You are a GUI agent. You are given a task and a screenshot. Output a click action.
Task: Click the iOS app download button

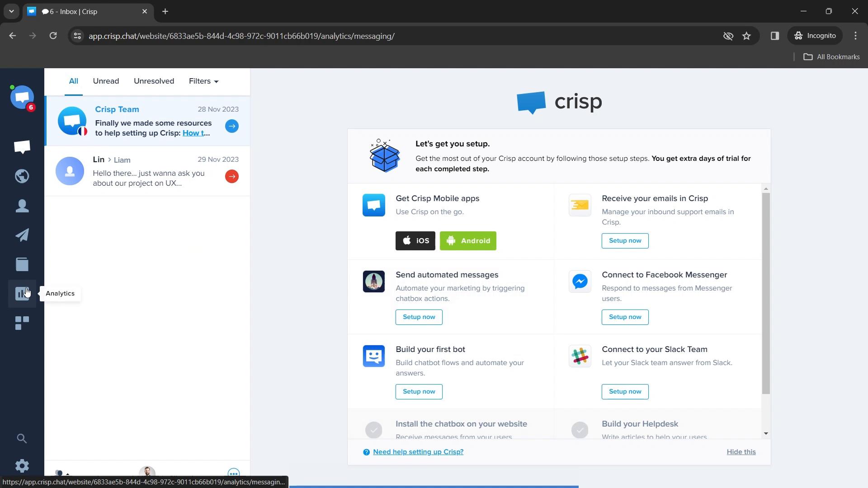(x=416, y=241)
